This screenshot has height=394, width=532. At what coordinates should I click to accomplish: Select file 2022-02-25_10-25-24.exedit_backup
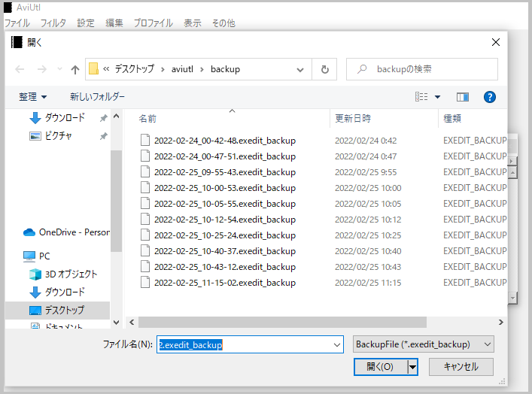click(x=225, y=235)
